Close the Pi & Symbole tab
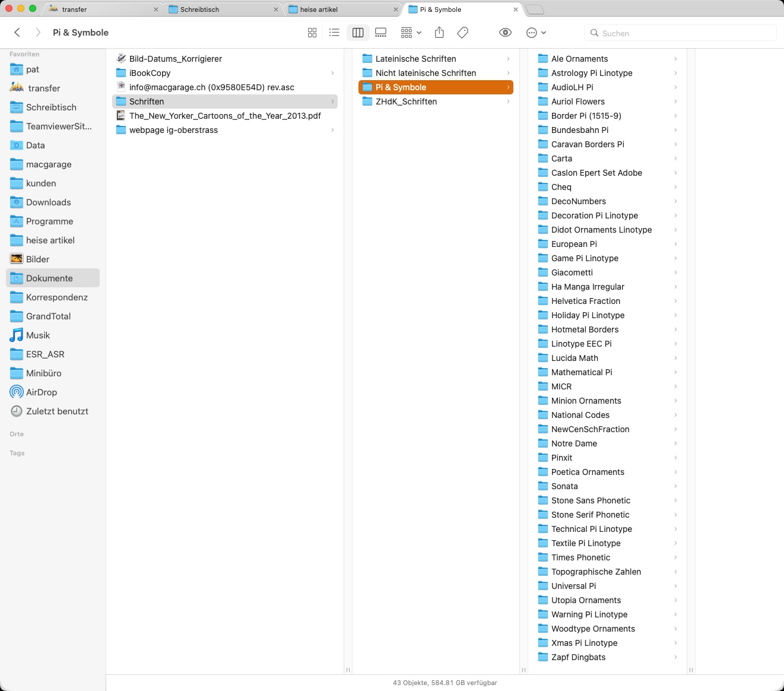The image size is (784, 691). [516, 9]
